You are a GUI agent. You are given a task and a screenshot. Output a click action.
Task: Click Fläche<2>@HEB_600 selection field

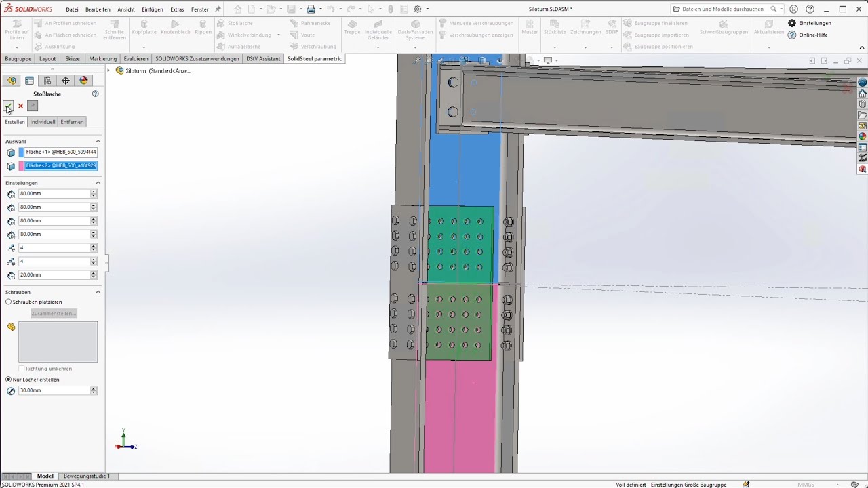[x=61, y=166]
